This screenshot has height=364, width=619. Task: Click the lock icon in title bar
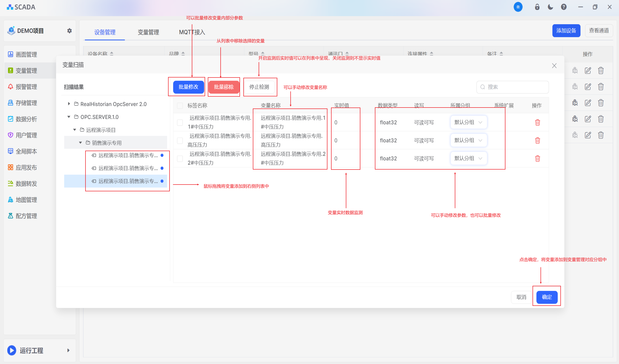click(x=537, y=7)
